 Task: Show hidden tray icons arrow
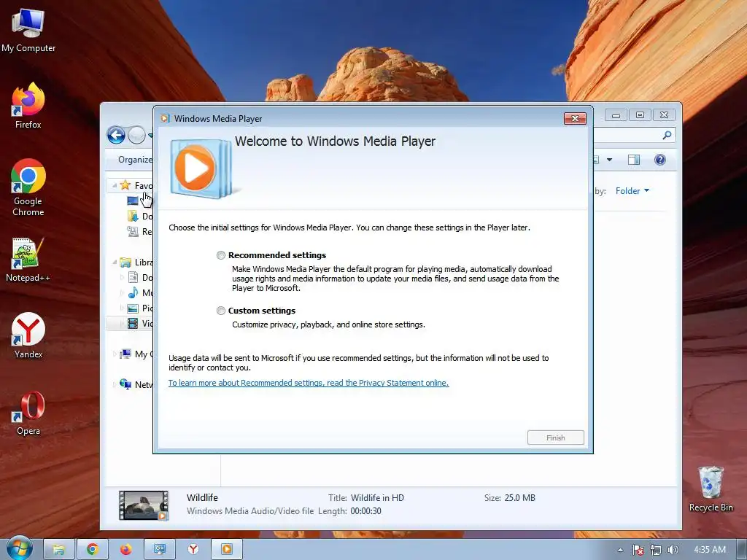click(620, 550)
